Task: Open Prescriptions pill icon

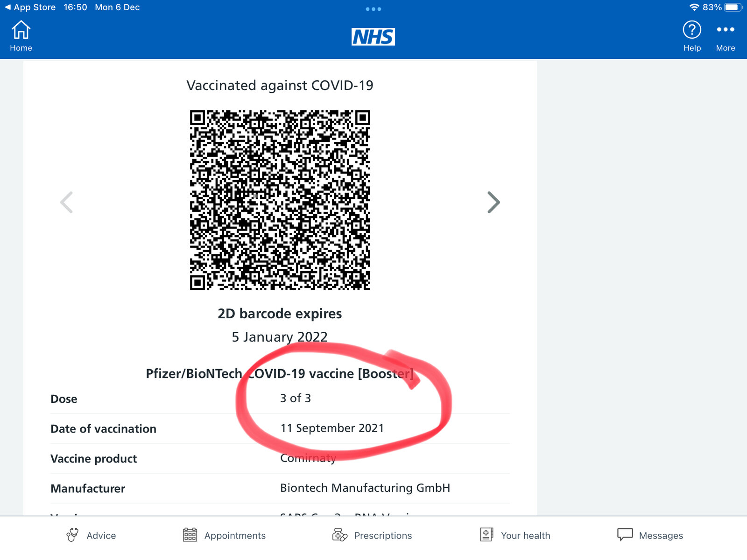Action: pyautogui.click(x=340, y=535)
